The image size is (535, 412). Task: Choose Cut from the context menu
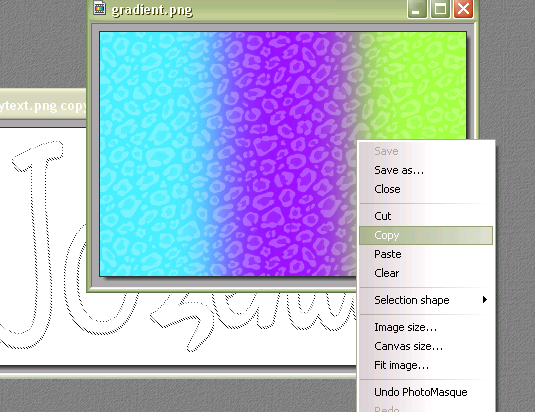tap(426, 216)
